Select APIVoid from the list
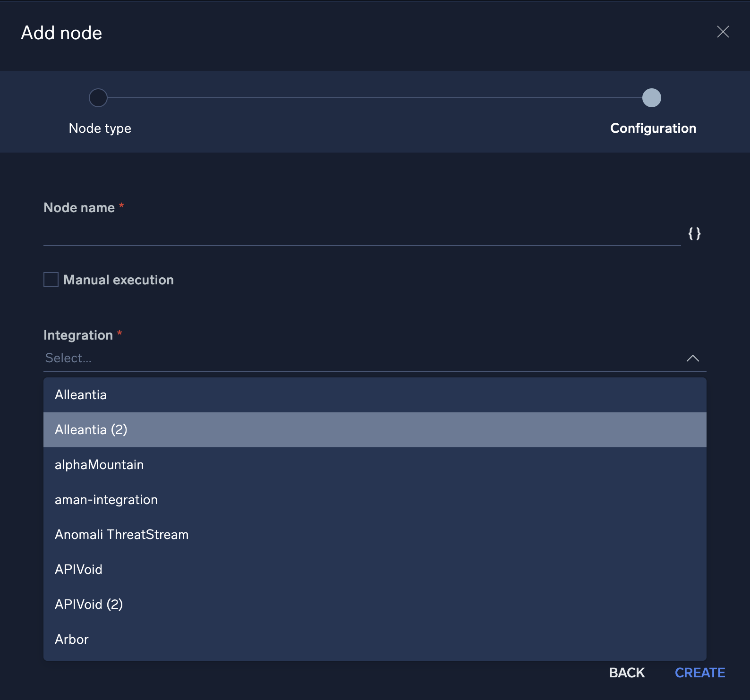The image size is (750, 700). 78,570
